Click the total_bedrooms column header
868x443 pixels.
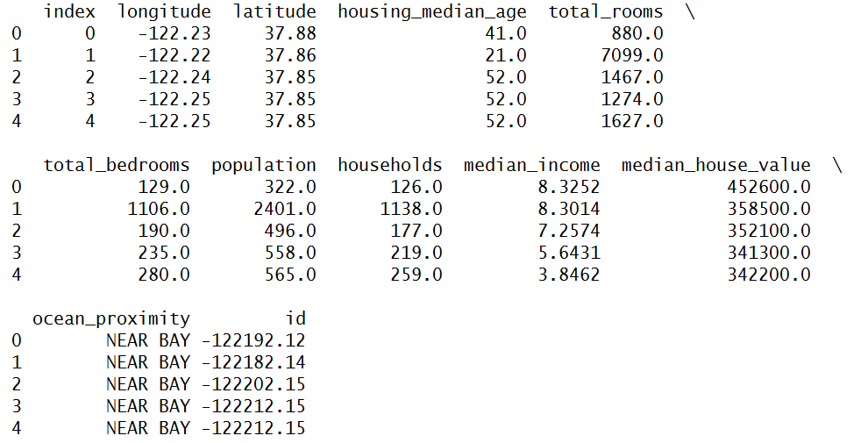pyautogui.click(x=117, y=165)
